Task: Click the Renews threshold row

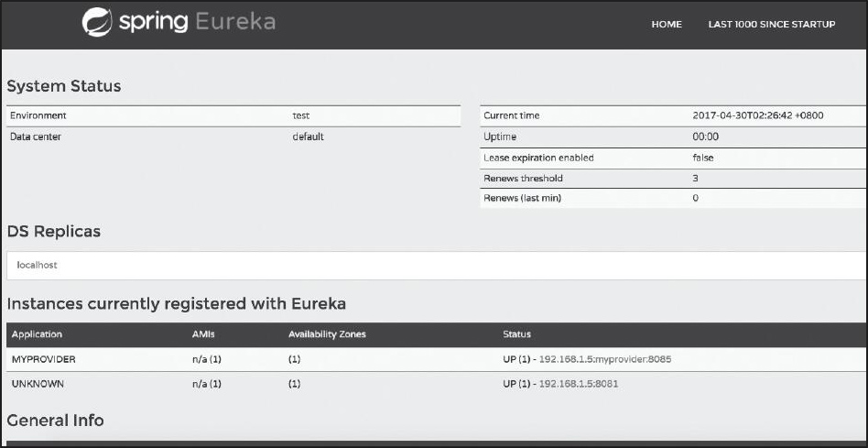Action: [x=672, y=178]
